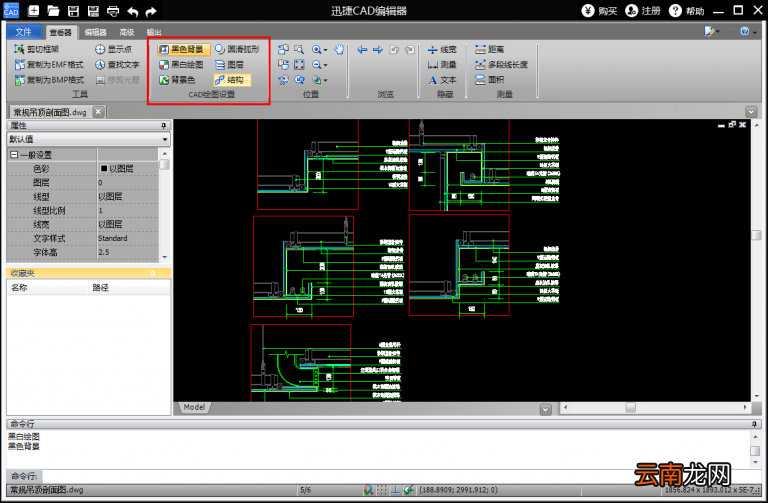Pin the 属性 properties panel
768x503 pixels.
point(164,126)
